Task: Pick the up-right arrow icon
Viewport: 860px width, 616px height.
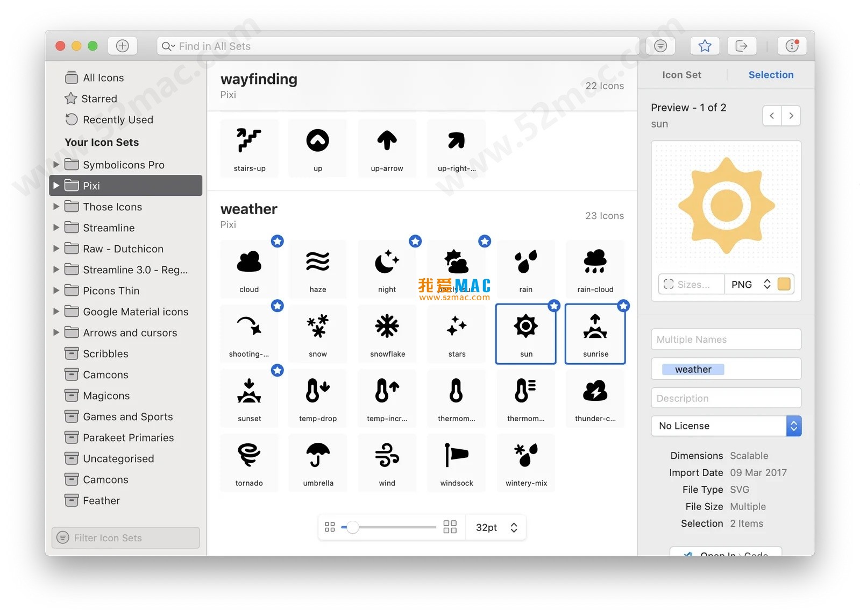Action: coord(457,148)
